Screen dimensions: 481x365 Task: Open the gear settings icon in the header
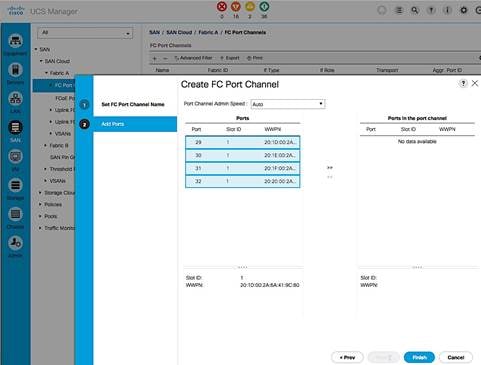tap(464, 10)
